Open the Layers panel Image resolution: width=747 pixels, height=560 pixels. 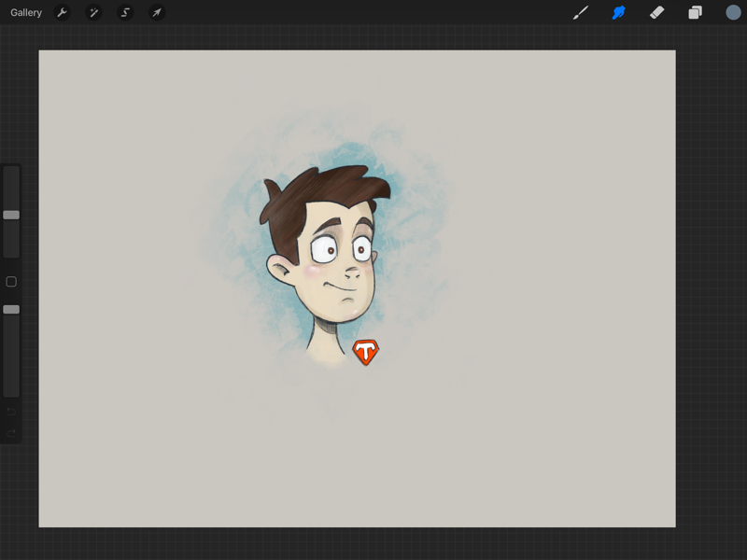(693, 13)
